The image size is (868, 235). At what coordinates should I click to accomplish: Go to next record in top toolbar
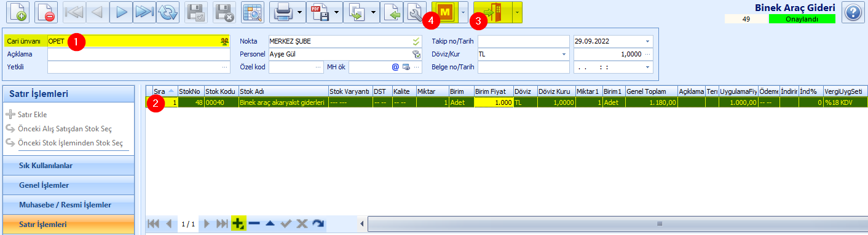click(121, 12)
